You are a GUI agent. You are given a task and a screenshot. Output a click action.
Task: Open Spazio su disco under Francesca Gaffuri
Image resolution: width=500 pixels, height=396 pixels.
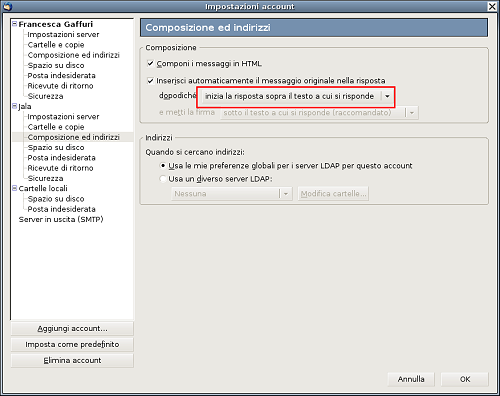(56, 65)
